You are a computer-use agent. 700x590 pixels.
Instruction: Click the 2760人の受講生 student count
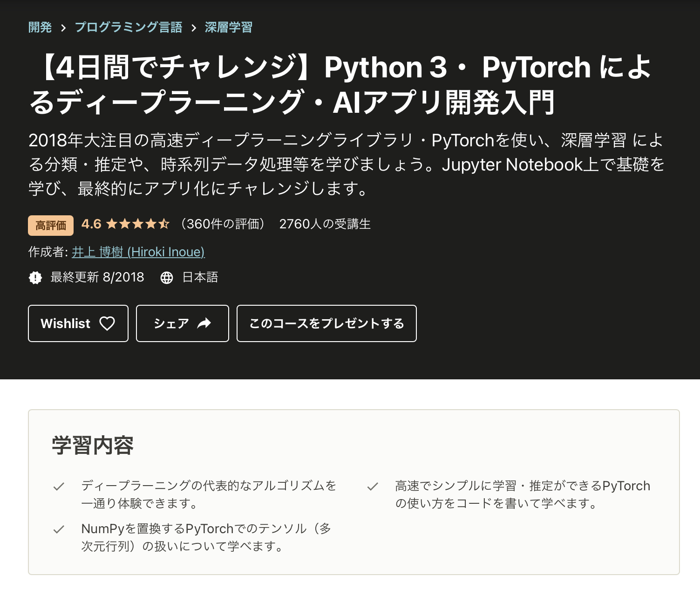325,224
